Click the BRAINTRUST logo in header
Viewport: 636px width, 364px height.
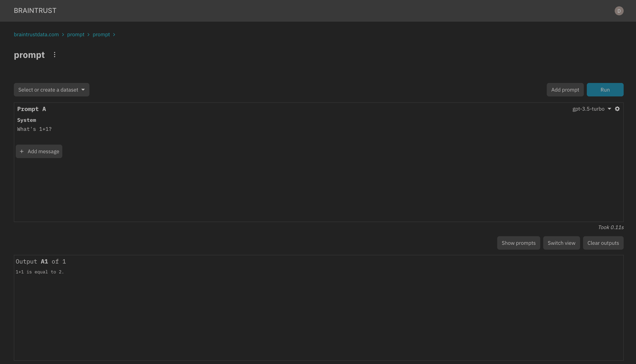[x=35, y=11]
